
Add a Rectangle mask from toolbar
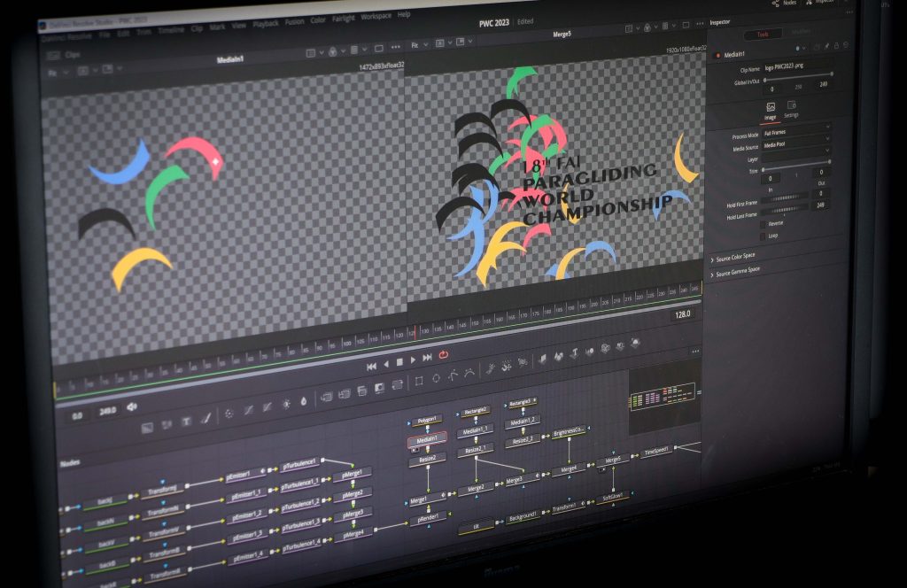pyautogui.click(x=419, y=381)
